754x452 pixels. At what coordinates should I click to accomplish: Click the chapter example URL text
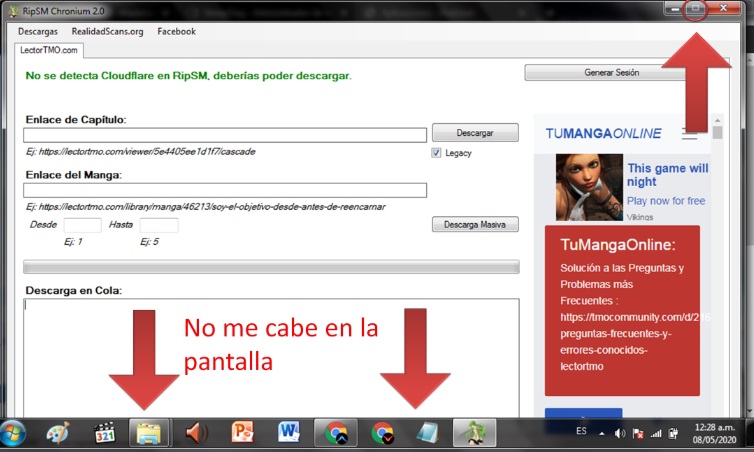(140, 152)
